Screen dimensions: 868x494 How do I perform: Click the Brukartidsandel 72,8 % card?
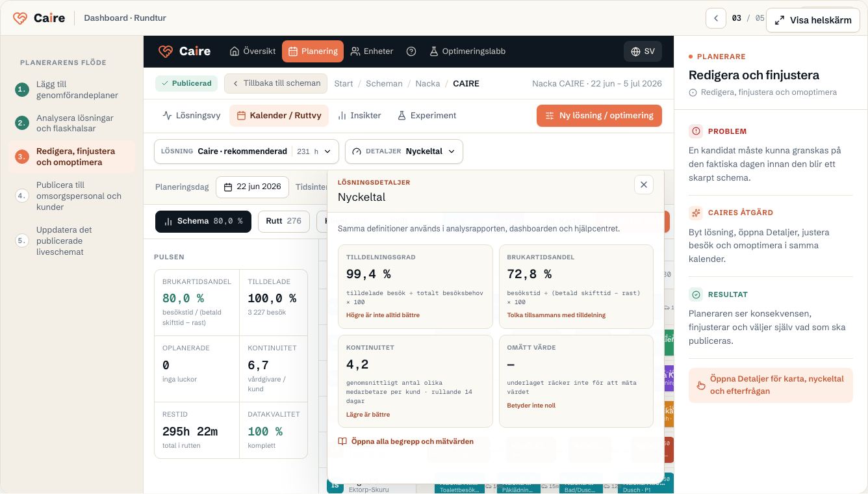click(x=576, y=287)
